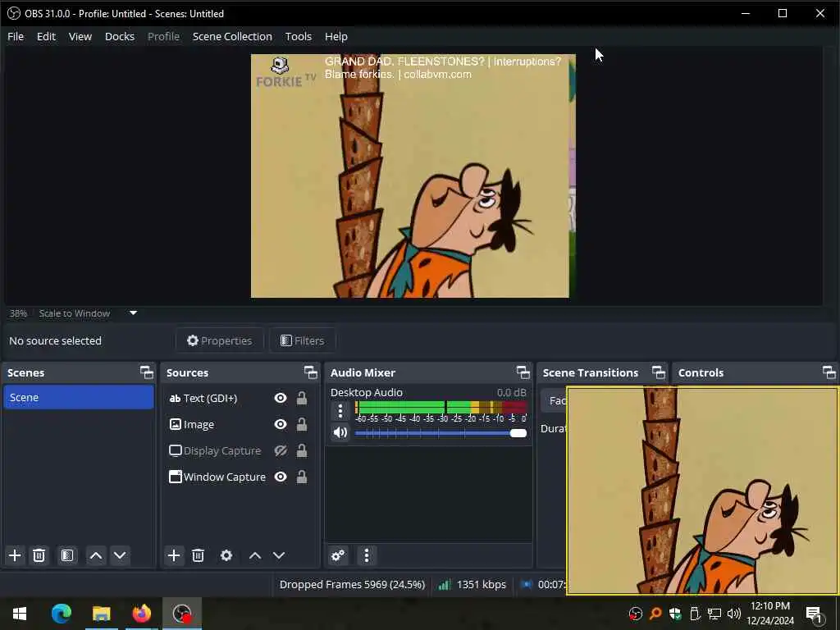The width and height of the screenshot is (840, 630).
Task: Lock the Image source
Action: (x=302, y=424)
